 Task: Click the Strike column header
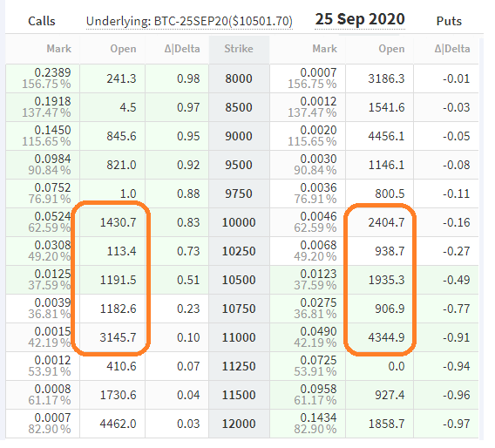point(239,49)
